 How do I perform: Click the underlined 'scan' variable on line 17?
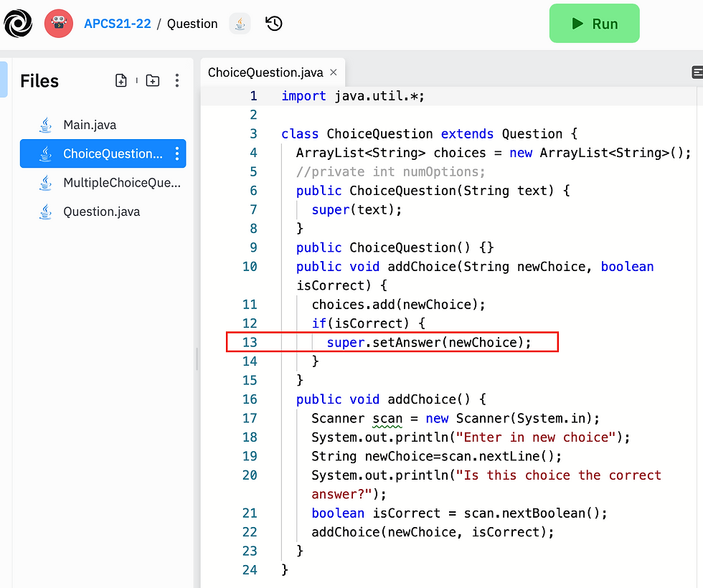387,419
